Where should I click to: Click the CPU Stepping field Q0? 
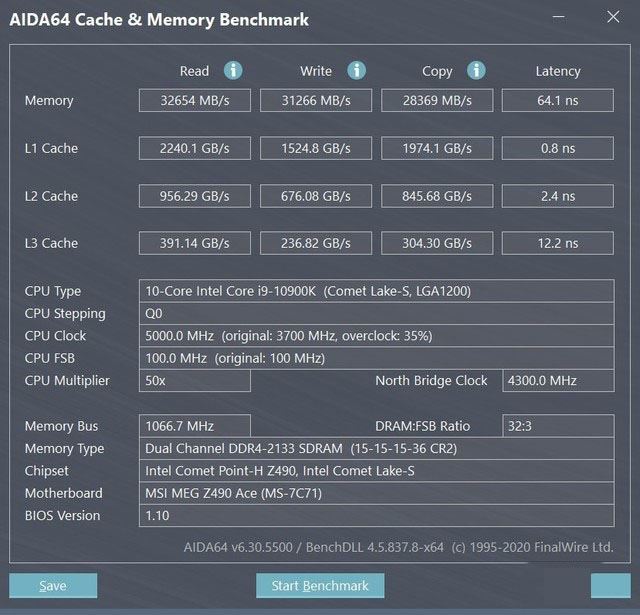point(377,313)
